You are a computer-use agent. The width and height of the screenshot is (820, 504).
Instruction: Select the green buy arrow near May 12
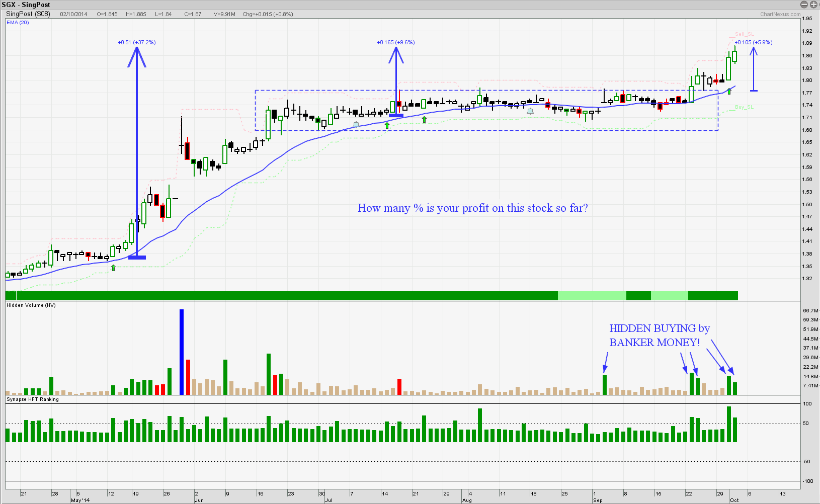click(113, 268)
